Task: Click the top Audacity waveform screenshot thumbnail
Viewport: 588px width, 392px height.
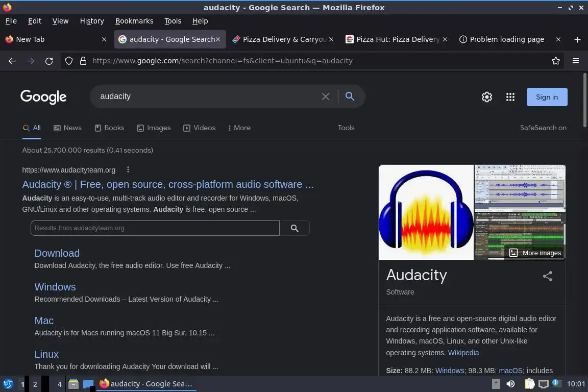Action: point(520,188)
